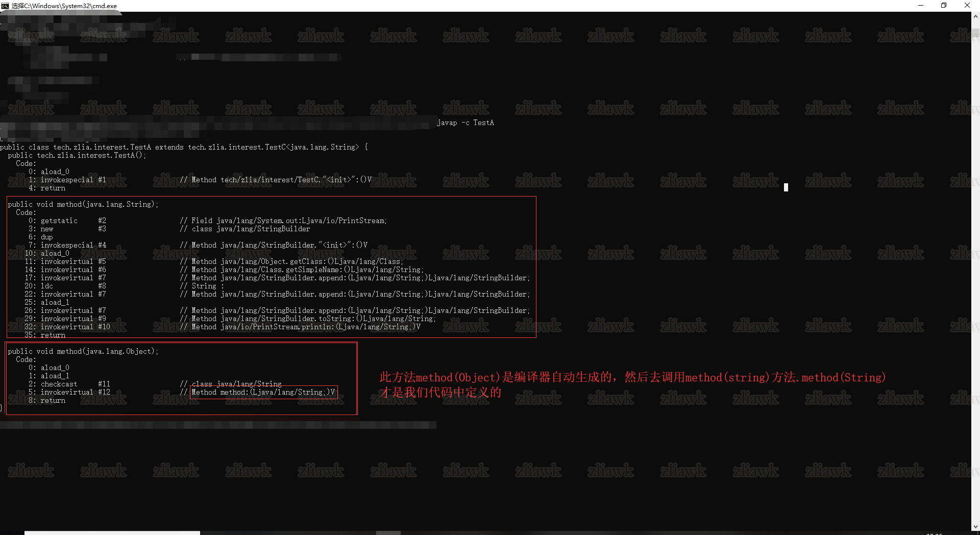Click the comment containing "StringBuilder.toString"
This screenshot has height=535, width=980.
click(313, 319)
